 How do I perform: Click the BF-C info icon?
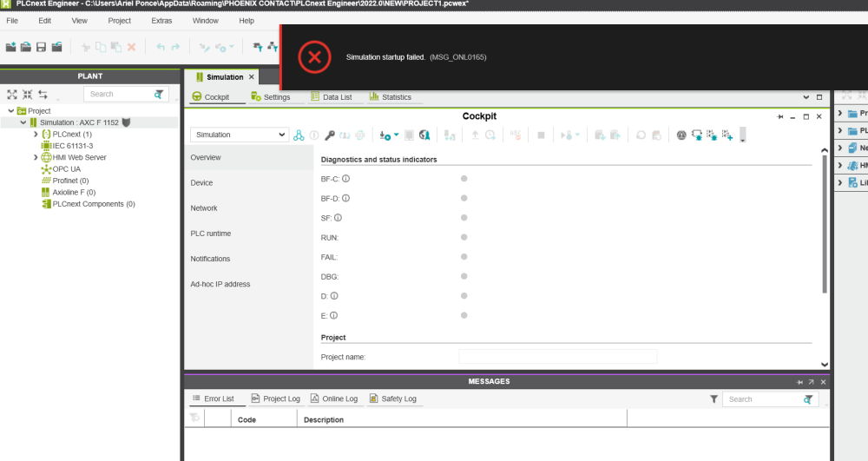click(345, 179)
